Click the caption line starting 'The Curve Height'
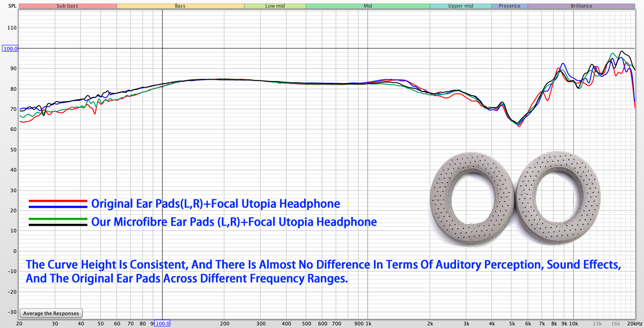The width and height of the screenshot is (644, 328). [x=324, y=265]
